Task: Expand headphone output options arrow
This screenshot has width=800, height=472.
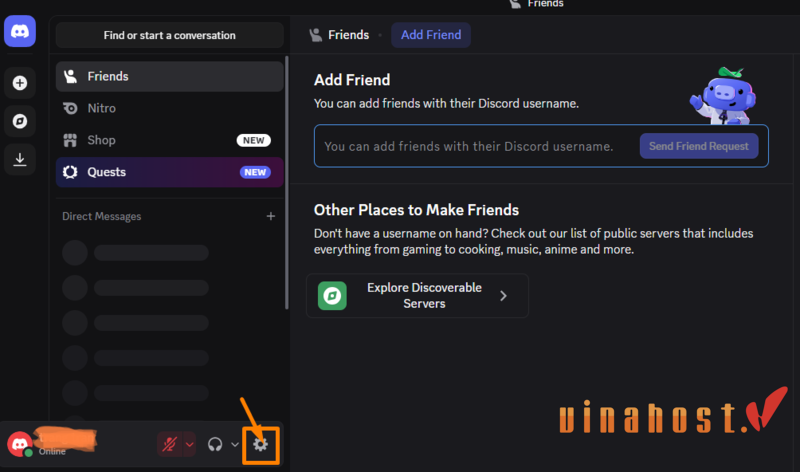Action: [235, 444]
